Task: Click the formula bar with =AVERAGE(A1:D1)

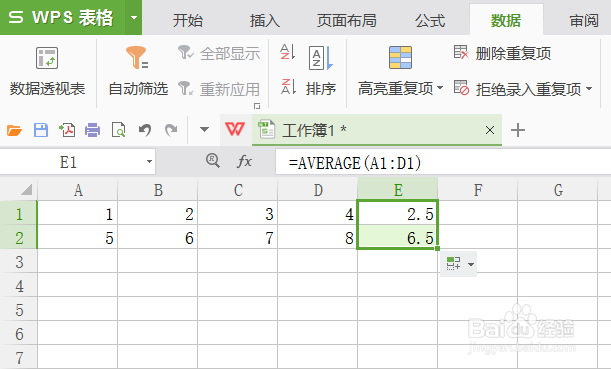Action: click(x=443, y=162)
